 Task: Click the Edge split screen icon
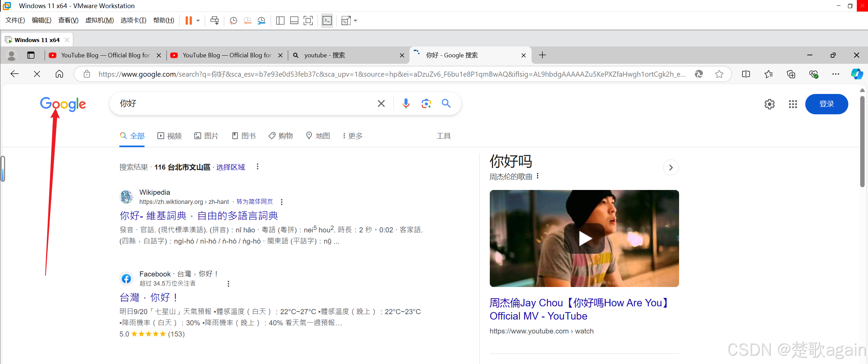[746, 74]
